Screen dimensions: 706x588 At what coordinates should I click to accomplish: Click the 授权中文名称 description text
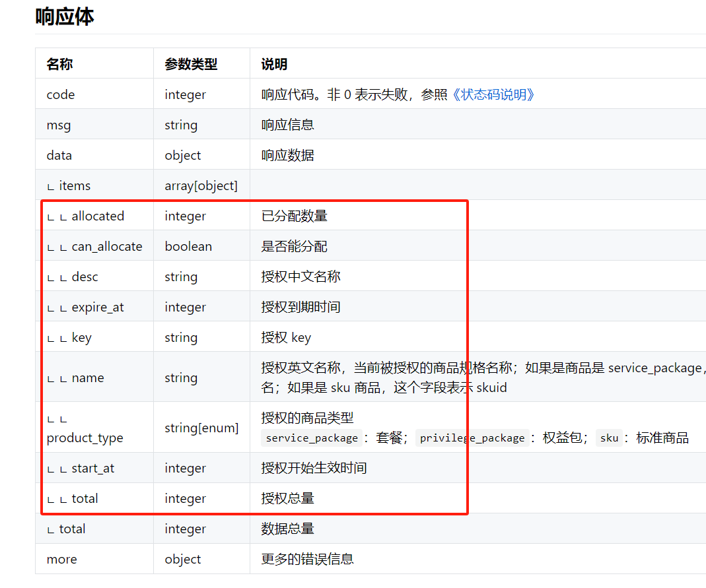[300, 277]
